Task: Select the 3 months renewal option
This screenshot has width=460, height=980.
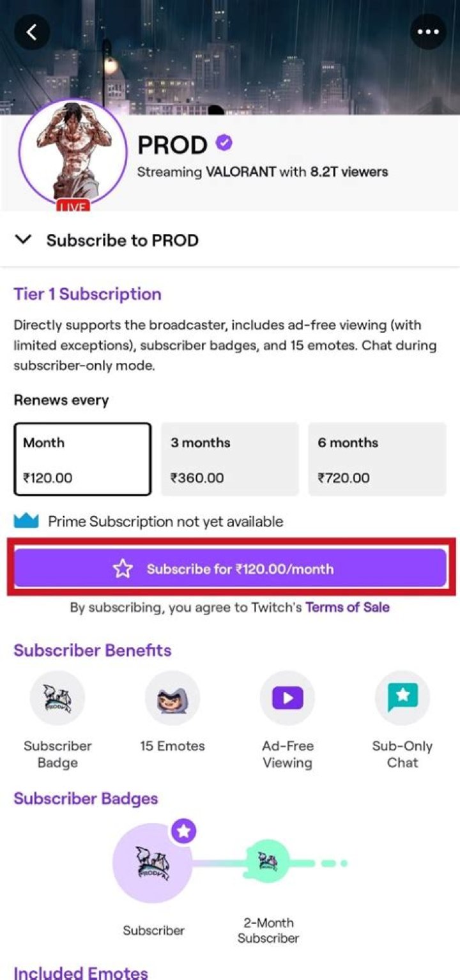Action: (x=229, y=459)
